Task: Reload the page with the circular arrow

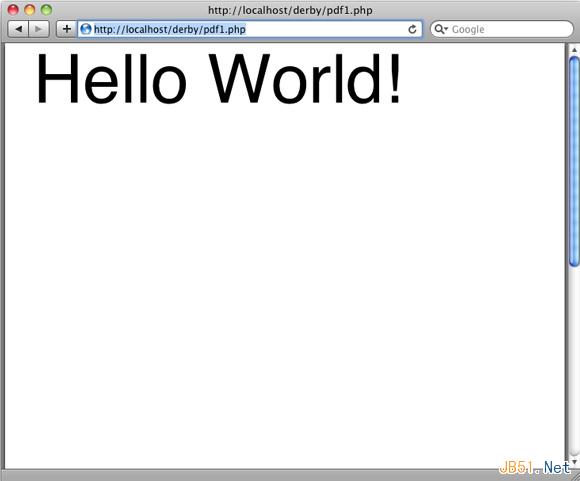Action: tap(412, 29)
